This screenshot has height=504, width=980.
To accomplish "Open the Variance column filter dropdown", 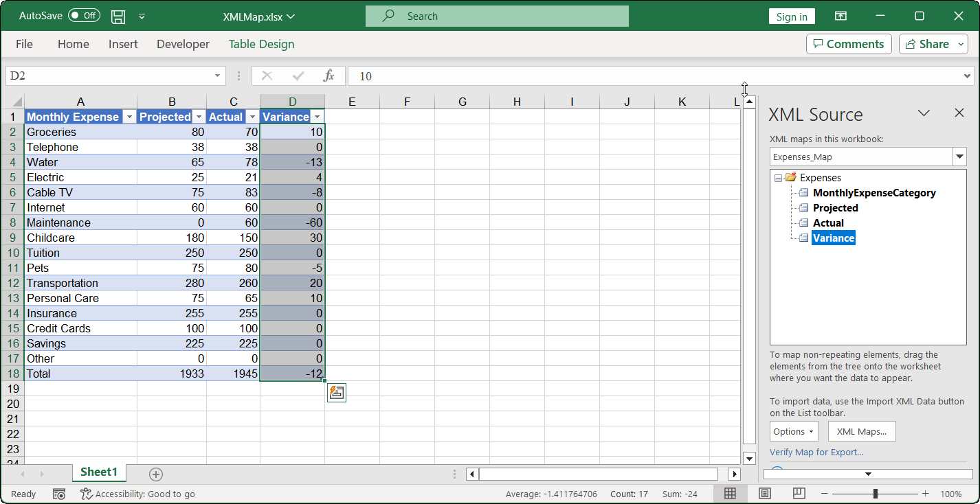I will [x=317, y=117].
